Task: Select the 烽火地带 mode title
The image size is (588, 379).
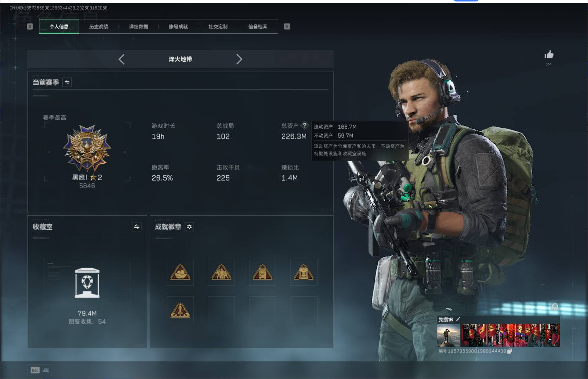Action: tap(180, 59)
